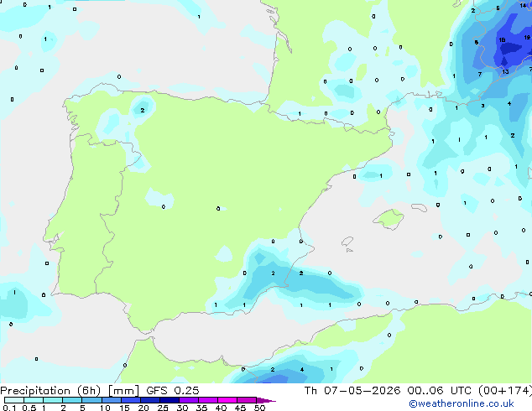Screen dimensions: 532x411
Task: Click the "00..06 UTC" time range text
Action: tap(440, 391)
